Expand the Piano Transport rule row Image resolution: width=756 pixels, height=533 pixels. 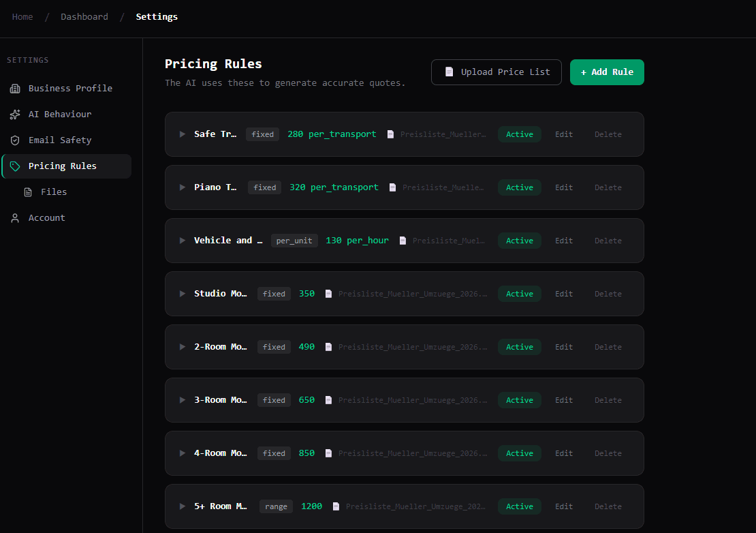click(x=182, y=187)
